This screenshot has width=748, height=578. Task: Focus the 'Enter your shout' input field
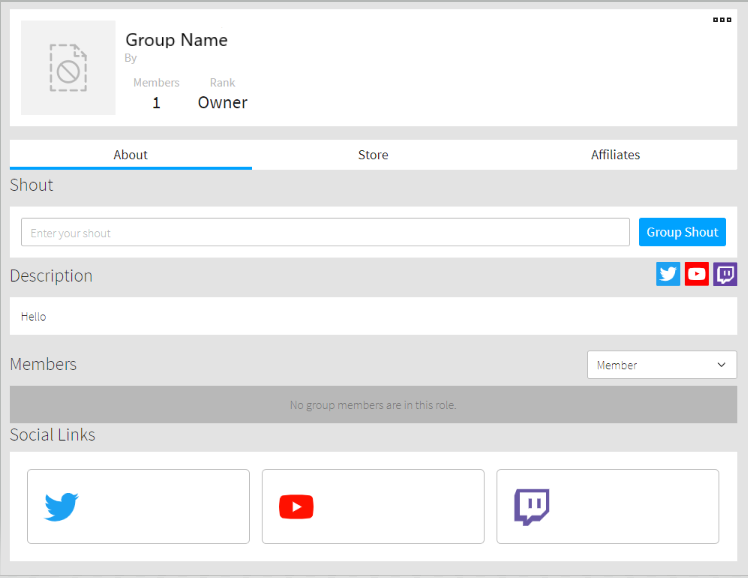325,232
